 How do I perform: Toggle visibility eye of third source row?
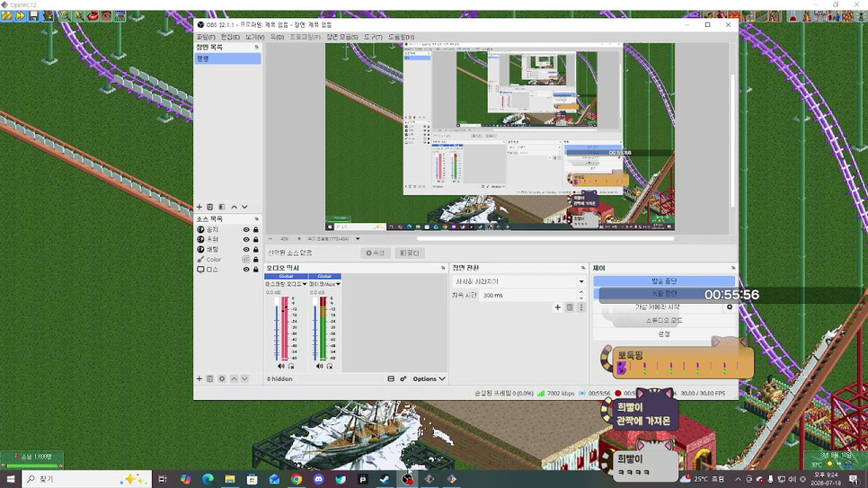click(246, 249)
